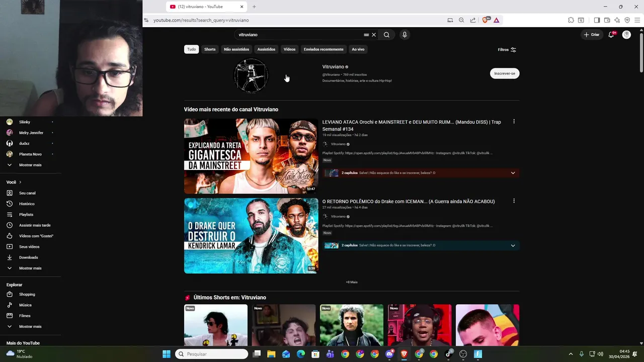Toggle the browser sidebar panel icon
This screenshot has height=362, width=644.
pos(597,20)
